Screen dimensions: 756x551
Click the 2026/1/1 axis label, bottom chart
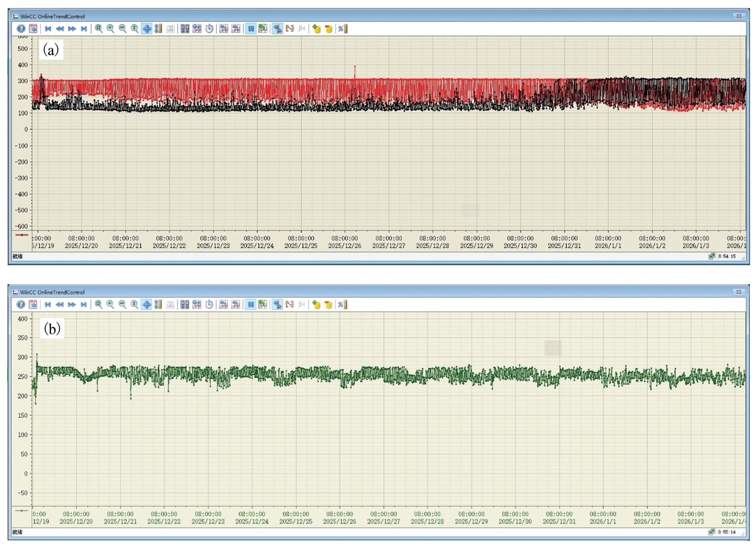(603, 522)
